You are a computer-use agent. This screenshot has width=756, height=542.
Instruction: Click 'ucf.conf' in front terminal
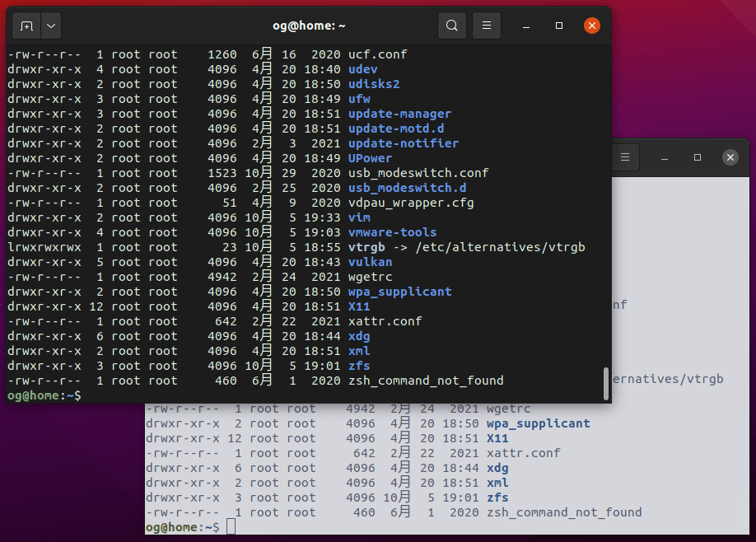point(377,54)
